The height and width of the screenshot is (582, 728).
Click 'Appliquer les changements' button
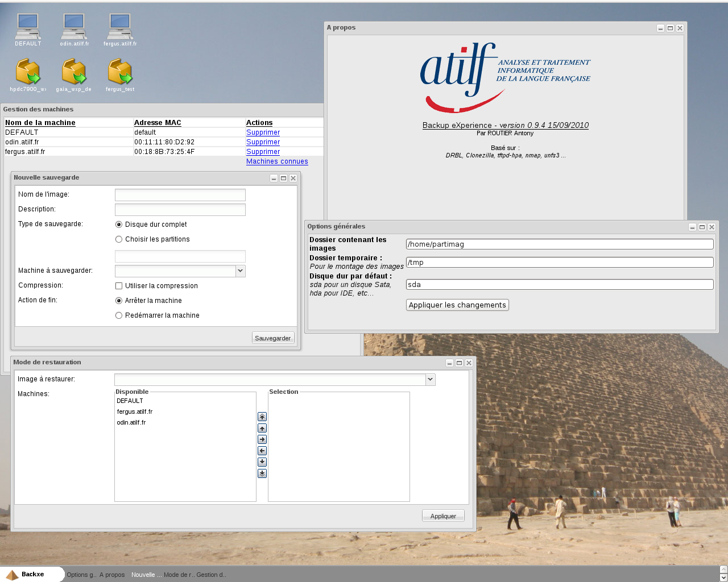[457, 305]
